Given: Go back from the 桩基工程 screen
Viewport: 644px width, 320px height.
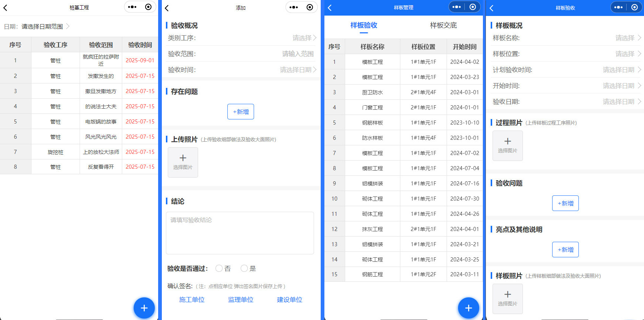Looking at the screenshot, I should pyautogui.click(x=6, y=7).
